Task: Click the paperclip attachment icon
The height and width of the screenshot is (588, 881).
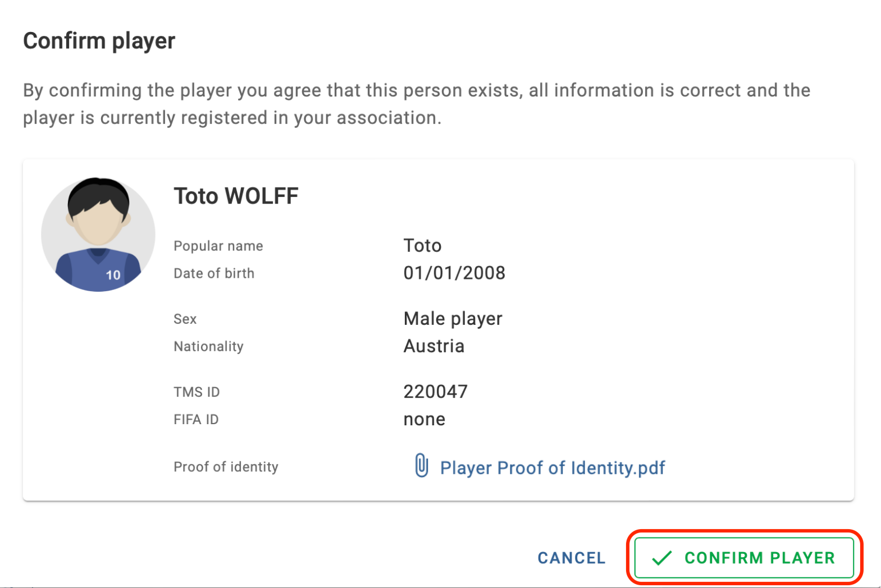Action: click(x=422, y=466)
